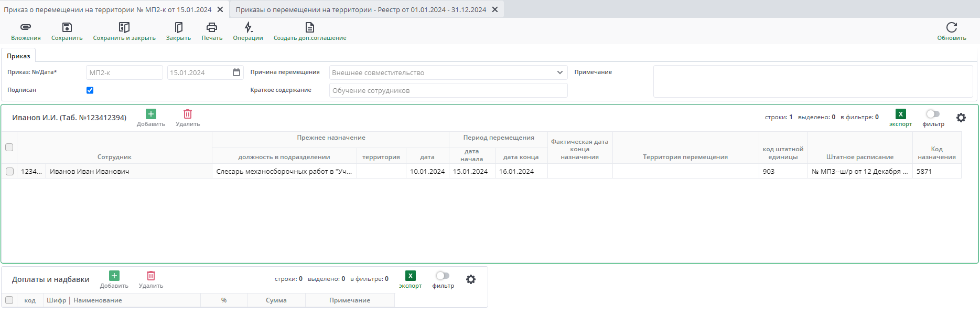Switch to the Приказы о перемещении Реестр tab
The image size is (980, 314).
[x=361, y=9]
